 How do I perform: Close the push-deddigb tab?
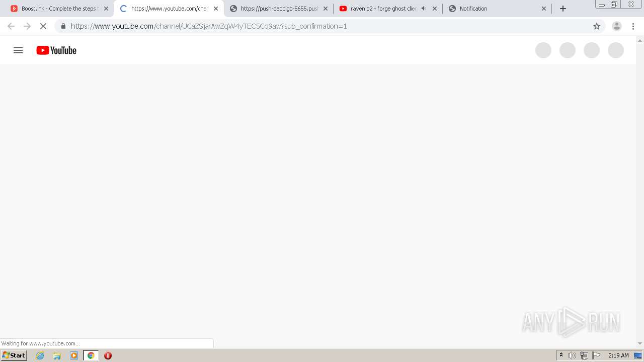[326, 9]
